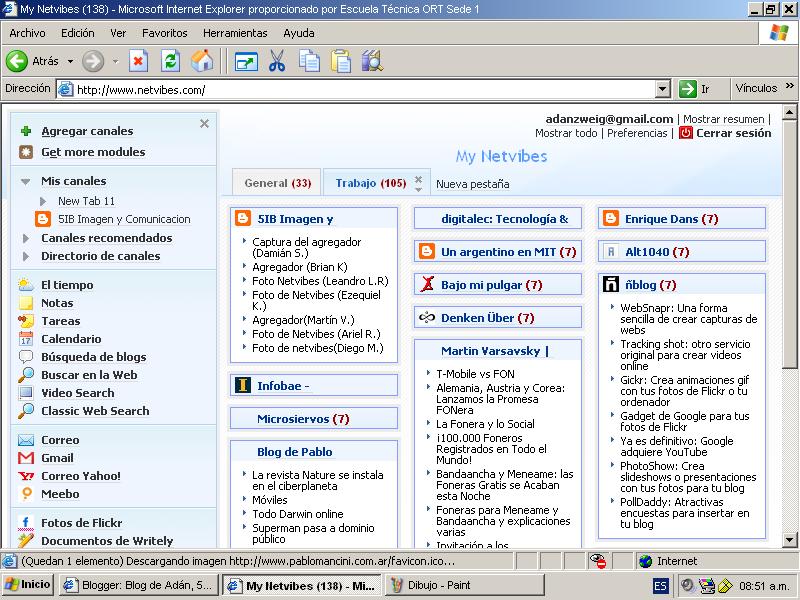Click the Blogger icon of Enrique Dans module
The image size is (800, 600).
(611, 218)
